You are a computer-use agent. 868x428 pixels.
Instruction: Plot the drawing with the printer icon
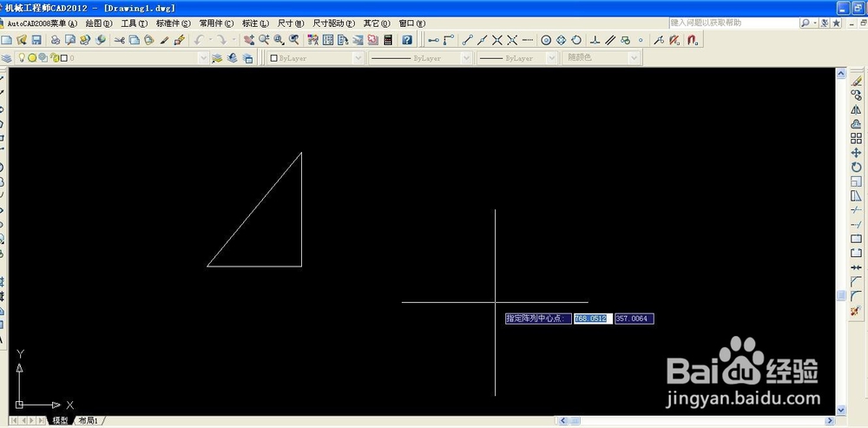[56, 40]
